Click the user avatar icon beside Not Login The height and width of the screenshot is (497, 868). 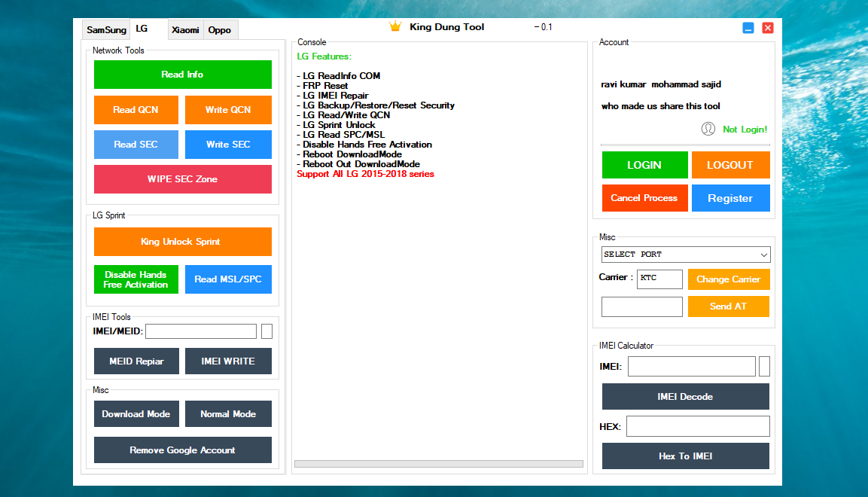708,129
